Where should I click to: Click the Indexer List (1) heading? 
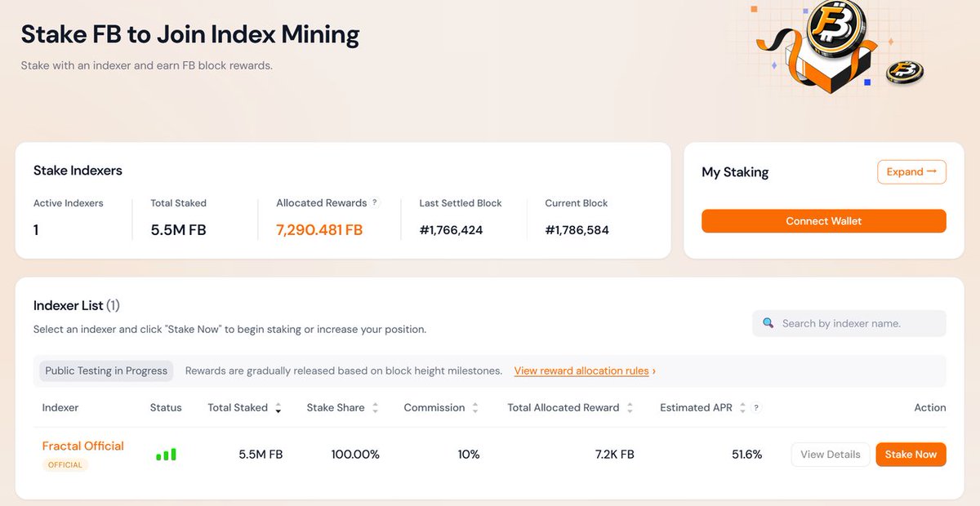click(77, 305)
